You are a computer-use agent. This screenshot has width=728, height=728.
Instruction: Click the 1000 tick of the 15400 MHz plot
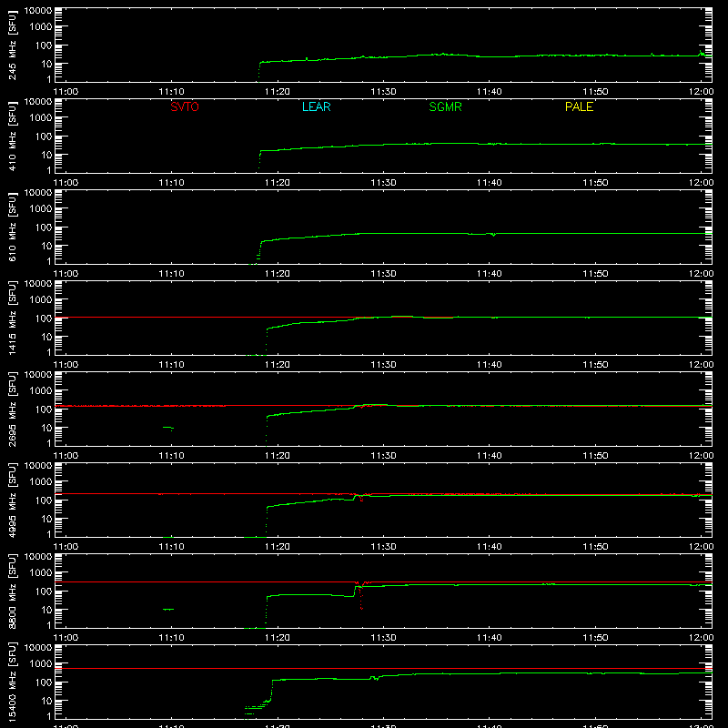click(41, 664)
